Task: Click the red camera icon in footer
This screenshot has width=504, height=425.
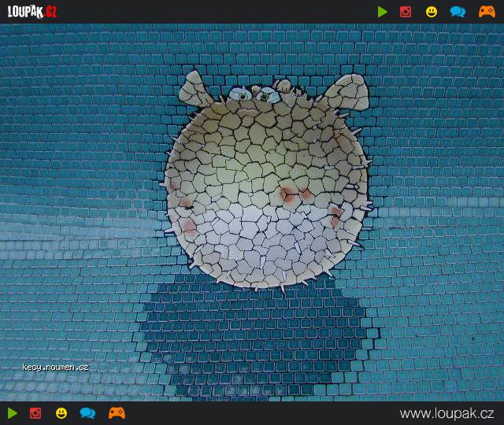Action: pyautogui.click(x=35, y=413)
